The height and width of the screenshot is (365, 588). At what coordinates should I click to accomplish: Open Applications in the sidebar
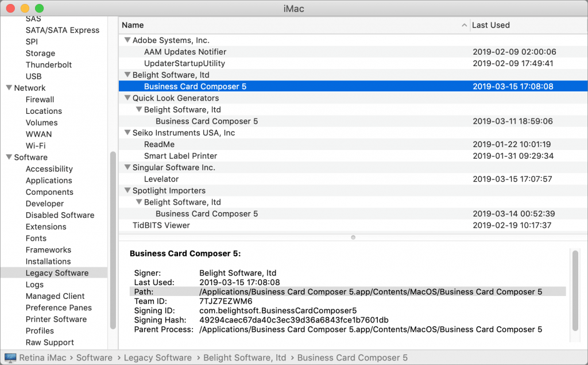[x=49, y=180]
